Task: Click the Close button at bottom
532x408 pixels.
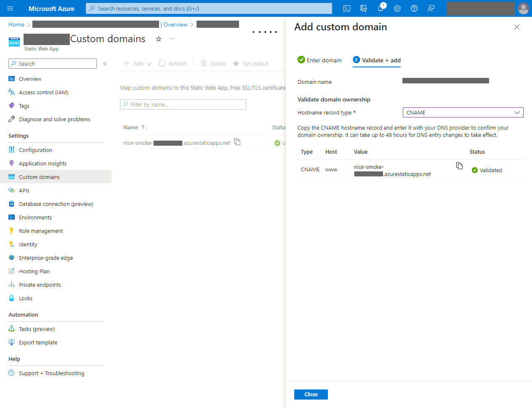Action: tap(311, 394)
